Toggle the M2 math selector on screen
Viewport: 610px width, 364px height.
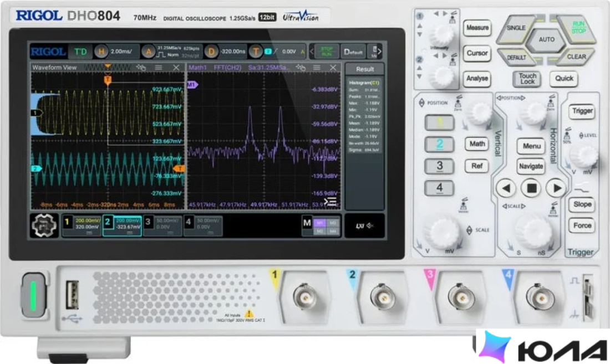320,231
